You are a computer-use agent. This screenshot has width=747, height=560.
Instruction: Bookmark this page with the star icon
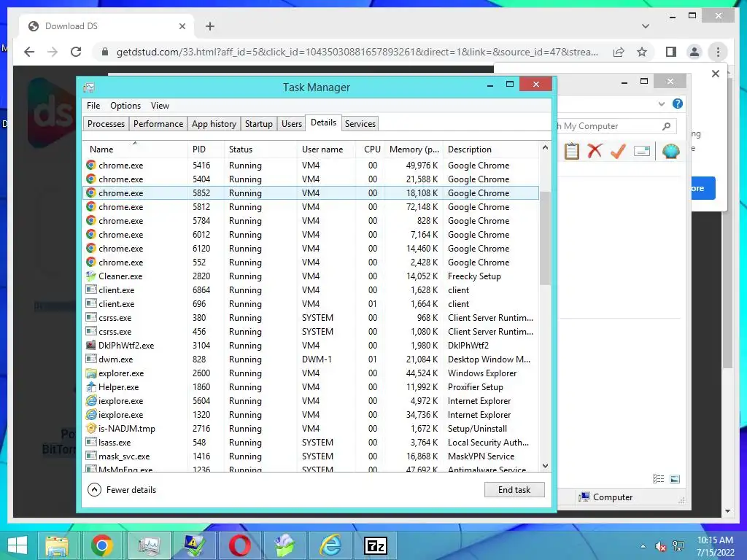pos(642,52)
